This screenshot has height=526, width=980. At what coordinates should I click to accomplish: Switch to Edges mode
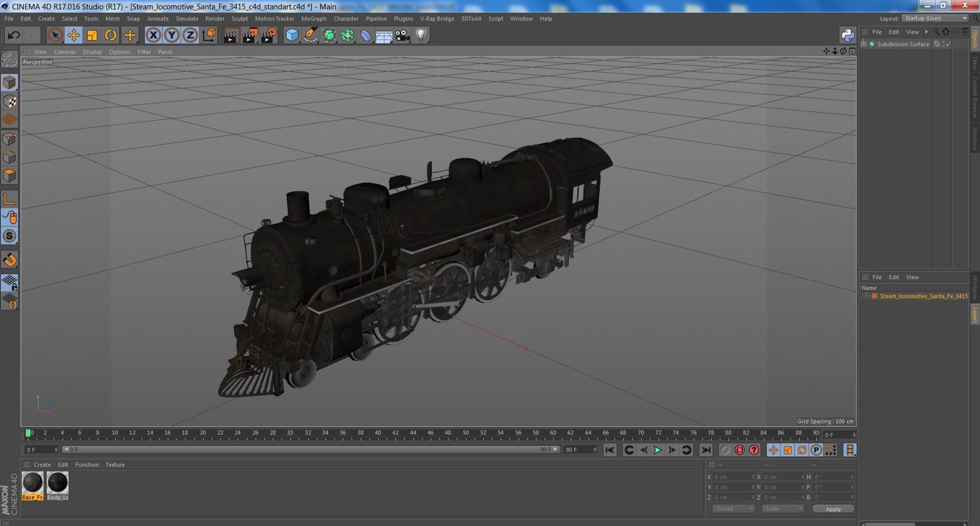point(10,157)
